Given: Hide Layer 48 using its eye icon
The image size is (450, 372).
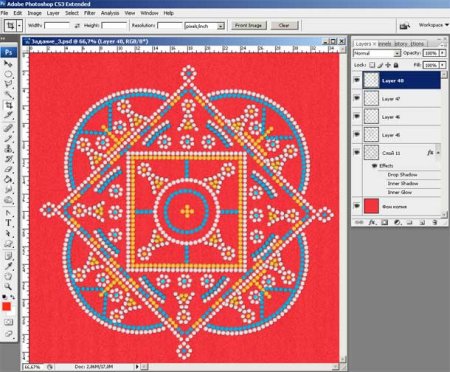Looking at the screenshot, I should pyautogui.click(x=357, y=80).
